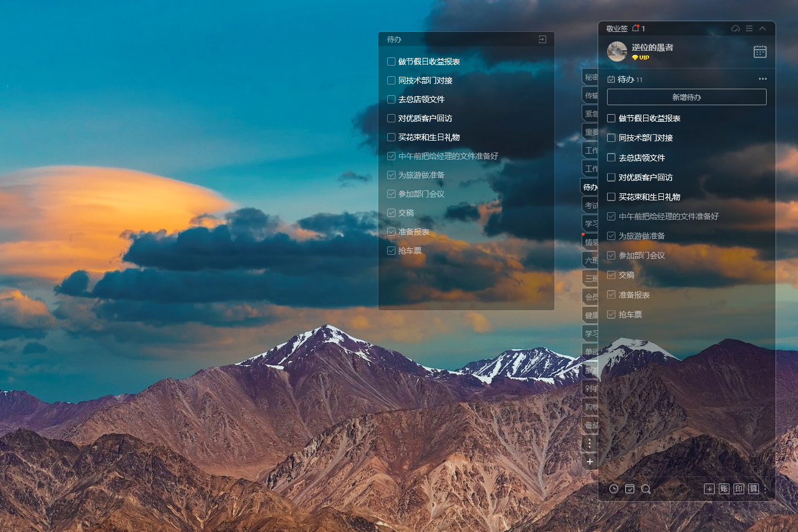Click the user avatar thumbnail
798x532 pixels.
[617, 51]
